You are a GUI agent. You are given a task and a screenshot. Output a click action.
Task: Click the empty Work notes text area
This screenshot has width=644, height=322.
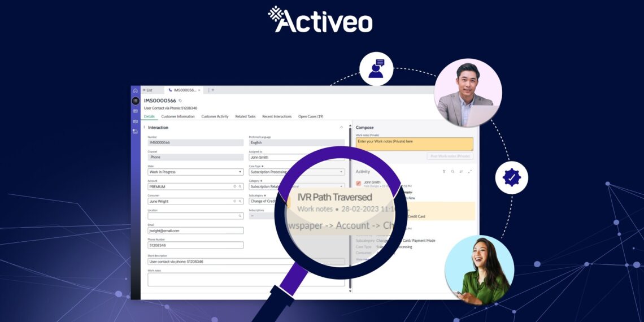tap(246, 280)
